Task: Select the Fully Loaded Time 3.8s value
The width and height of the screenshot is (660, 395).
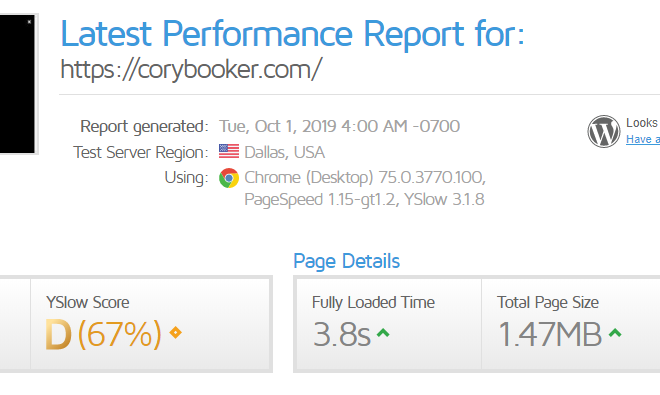Action: (x=341, y=334)
